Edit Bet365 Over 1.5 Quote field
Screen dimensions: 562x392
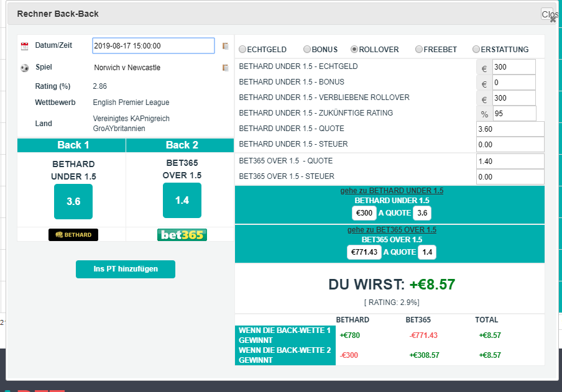tap(510, 162)
